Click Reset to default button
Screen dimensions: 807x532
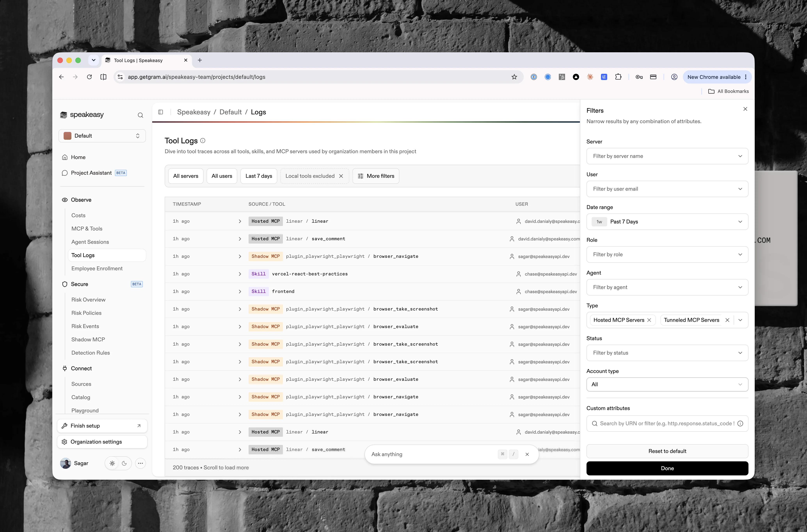[667, 451]
